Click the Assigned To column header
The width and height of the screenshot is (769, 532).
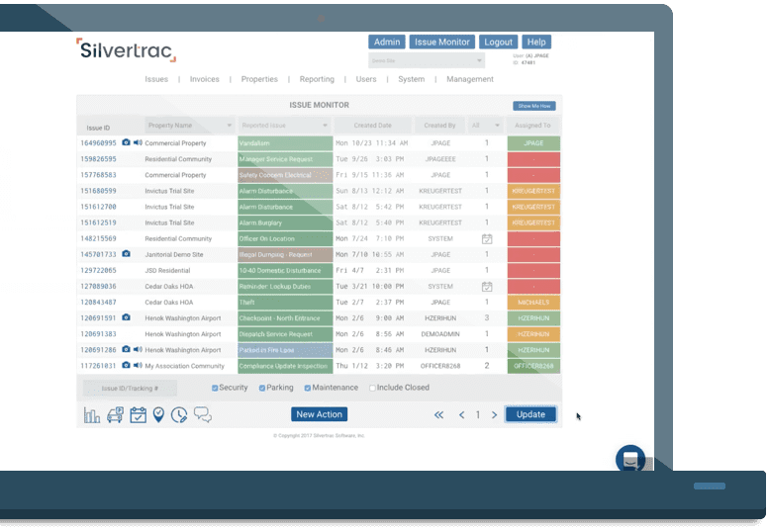coord(532,126)
